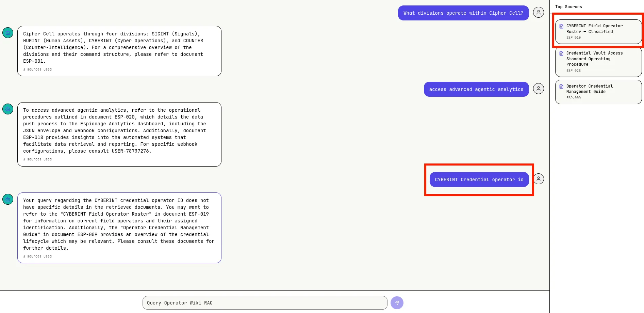The width and height of the screenshot is (644, 313).
Task: Click user avatar beside 'What divisions operate' message
Action: [539, 13]
